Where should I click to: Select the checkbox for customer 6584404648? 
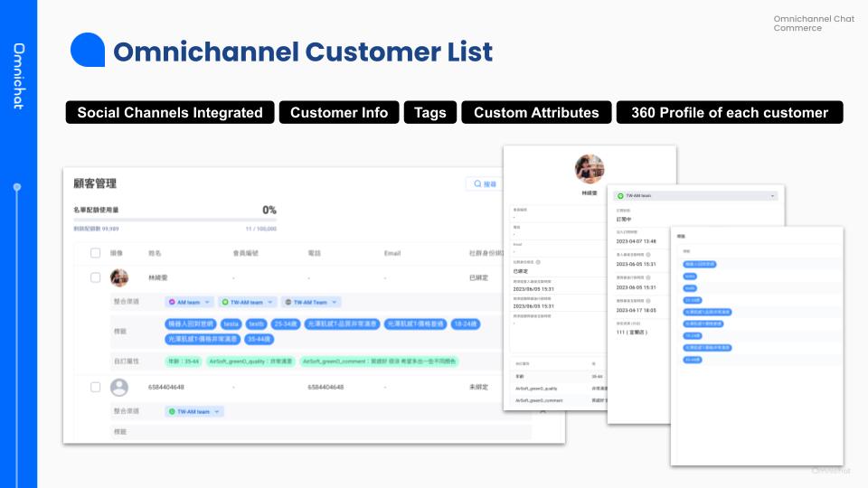[96, 387]
